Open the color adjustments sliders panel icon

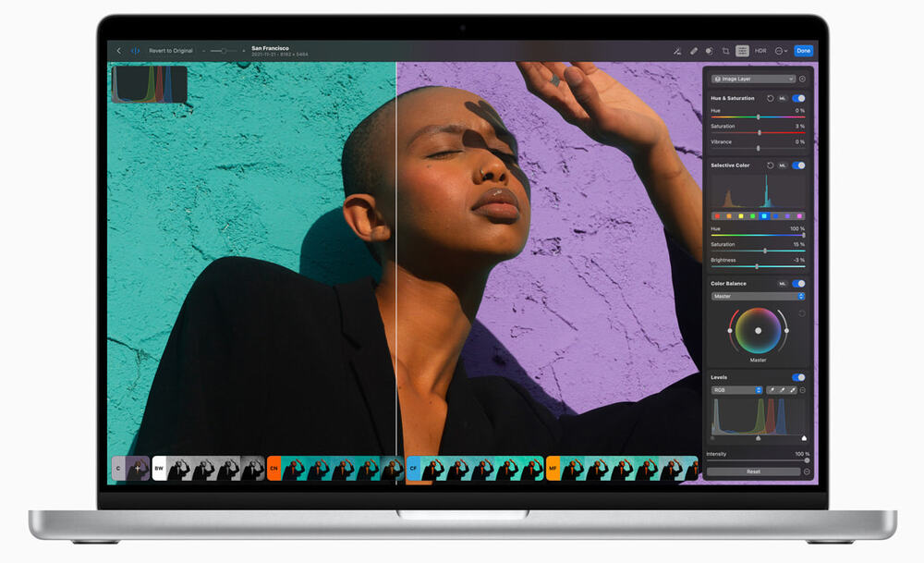pos(742,51)
